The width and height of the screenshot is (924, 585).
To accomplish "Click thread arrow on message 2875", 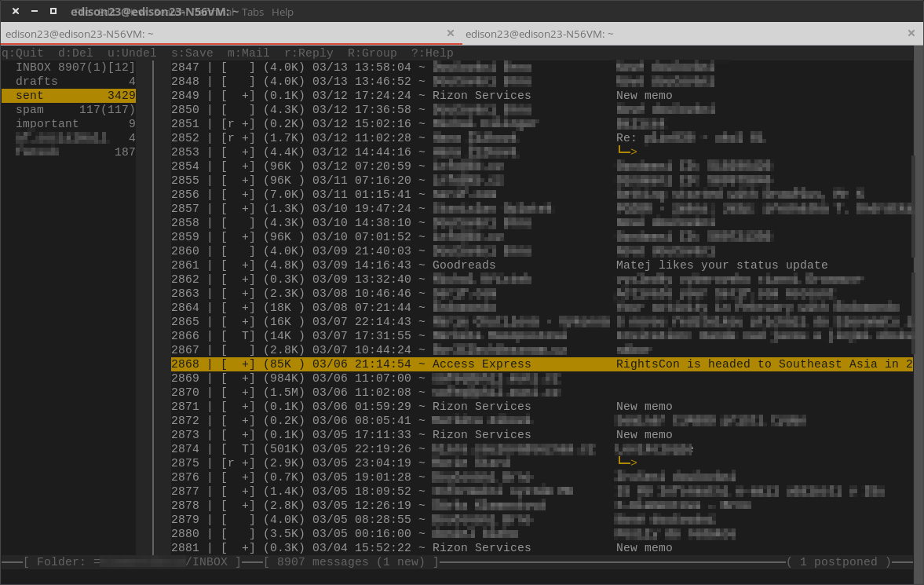I will [x=626, y=462].
